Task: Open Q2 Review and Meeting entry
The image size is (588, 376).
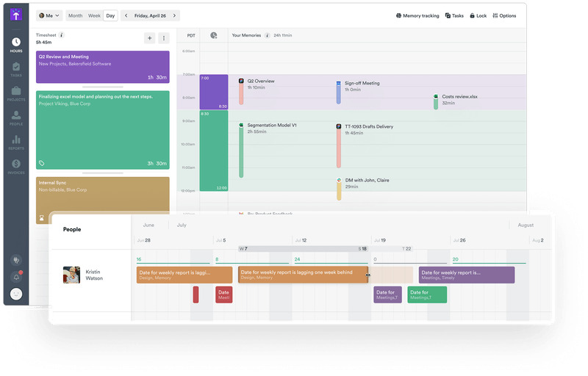Action: coord(102,67)
